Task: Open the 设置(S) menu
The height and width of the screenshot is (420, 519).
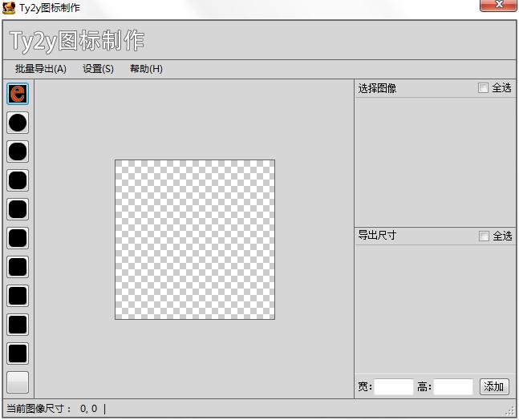Action: (98, 69)
